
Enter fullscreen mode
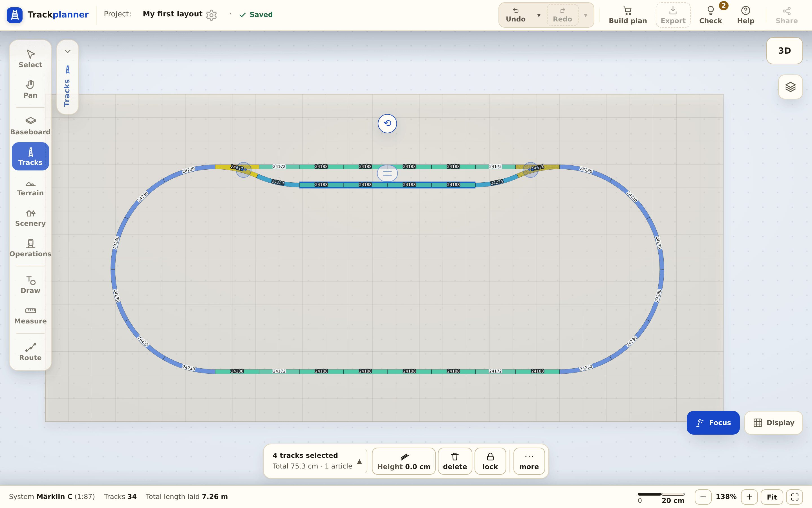click(794, 497)
